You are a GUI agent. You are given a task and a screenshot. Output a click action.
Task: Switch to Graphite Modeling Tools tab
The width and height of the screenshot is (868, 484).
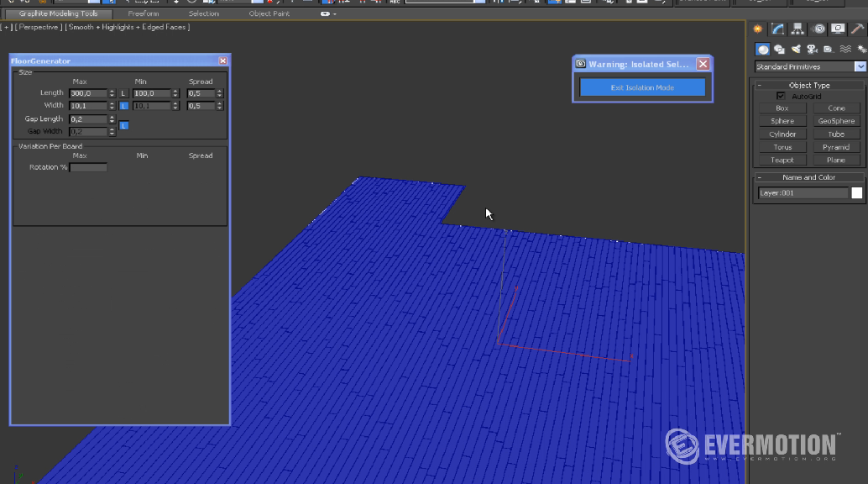(x=58, y=13)
